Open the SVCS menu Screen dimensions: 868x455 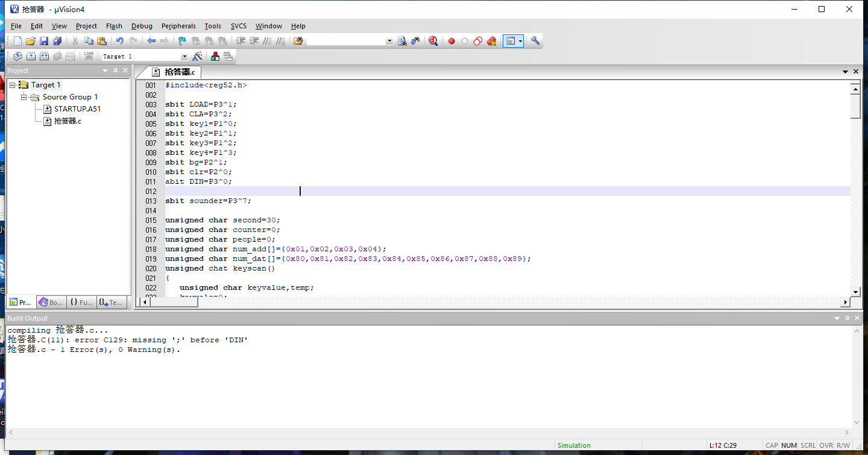(239, 26)
